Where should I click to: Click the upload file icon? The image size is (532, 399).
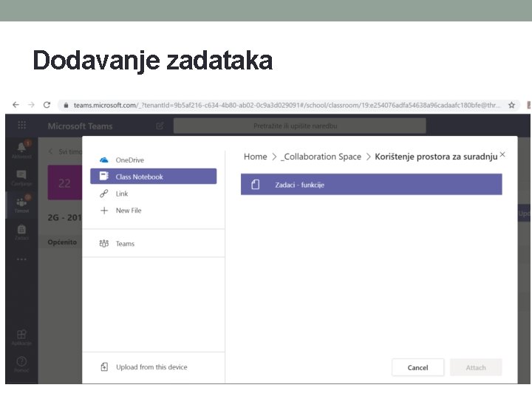click(x=104, y=366)
